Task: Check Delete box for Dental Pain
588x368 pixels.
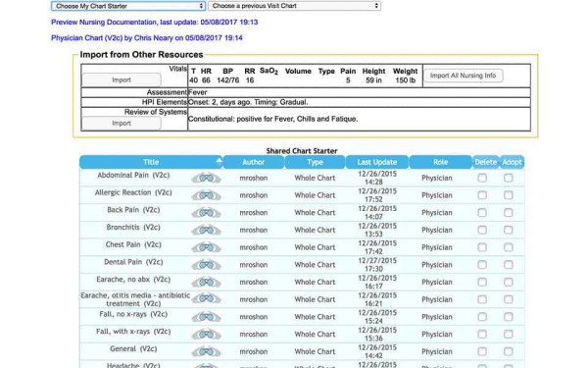Action: tap(482, 265)
